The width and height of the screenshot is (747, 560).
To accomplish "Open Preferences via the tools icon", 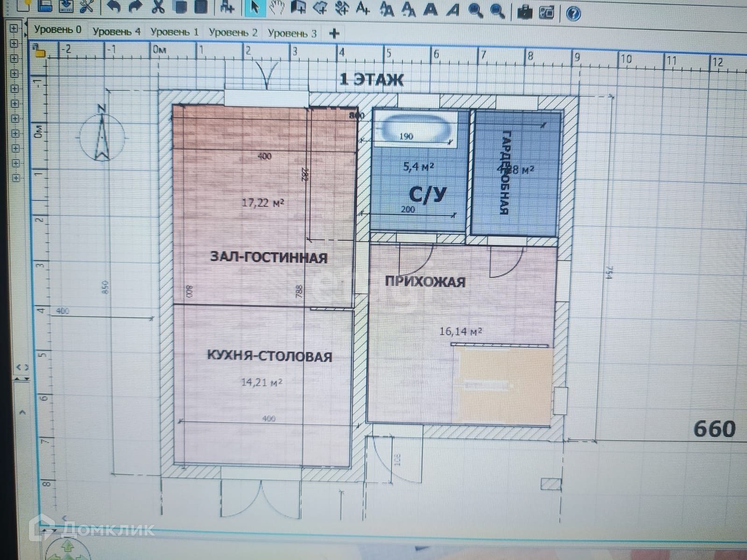I will (x=87, y=6).
